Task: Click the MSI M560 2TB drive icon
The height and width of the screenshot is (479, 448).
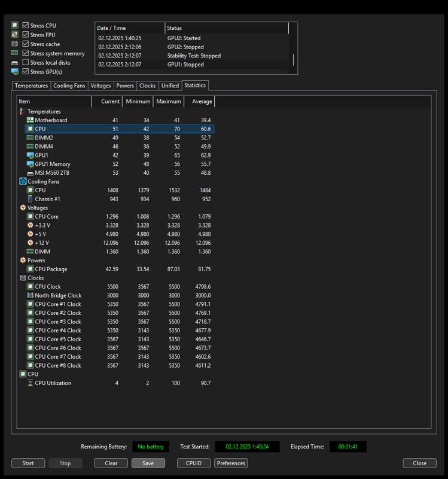Action: click(x=30, y=173)
